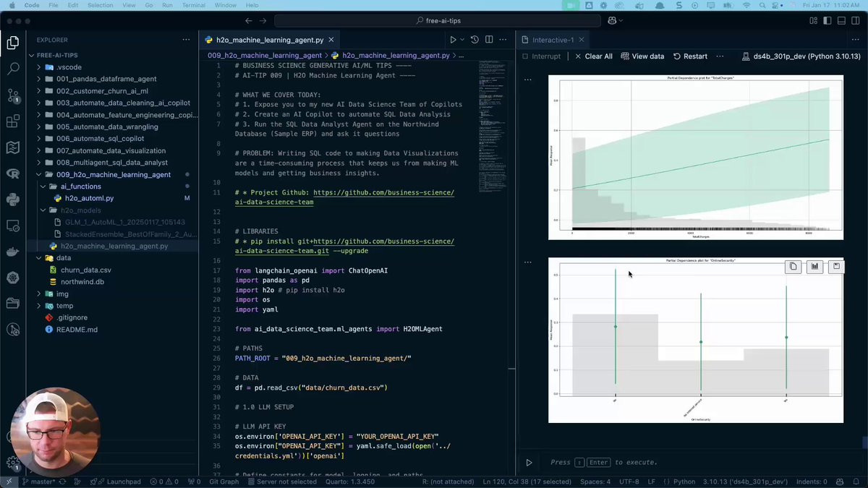The height and width of the screenshot is (488, 868).
Task: Open plot viewer icon on OnlineSecurity chart
Action: click(815, 266)
